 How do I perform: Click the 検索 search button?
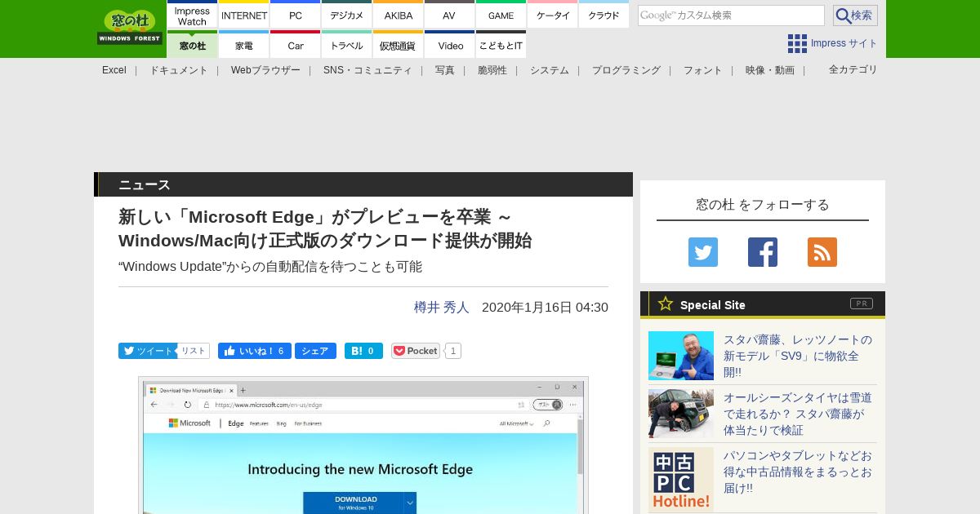(x=855, y=16)
